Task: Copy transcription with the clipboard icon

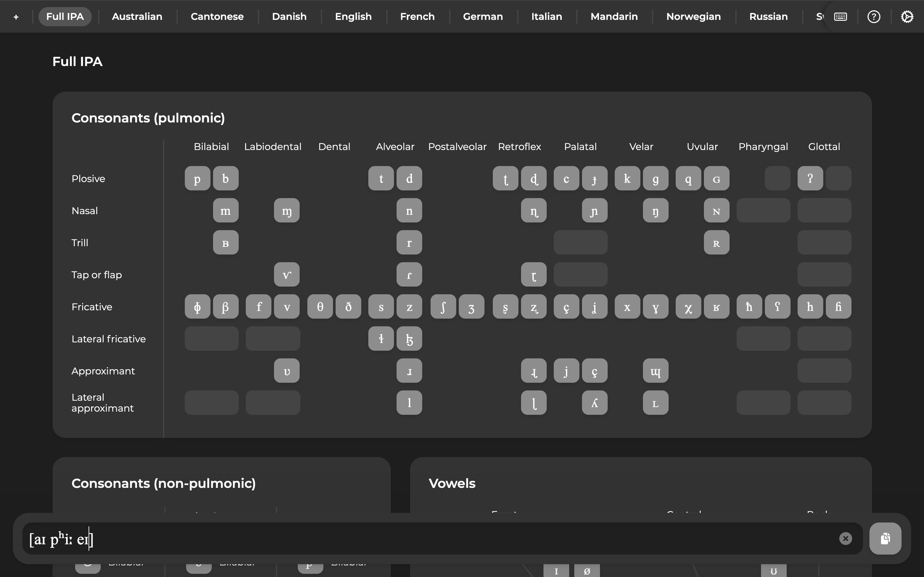Action: pos(885,539)
